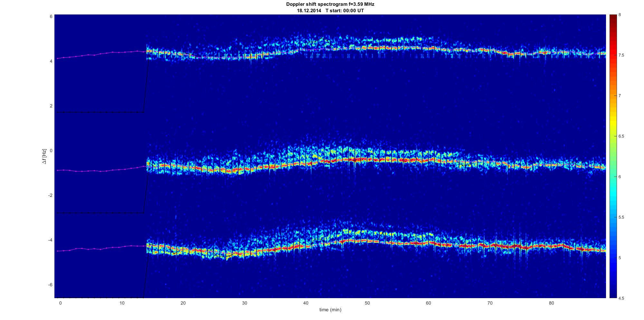Click the x-axis tick label "20"

183,303
